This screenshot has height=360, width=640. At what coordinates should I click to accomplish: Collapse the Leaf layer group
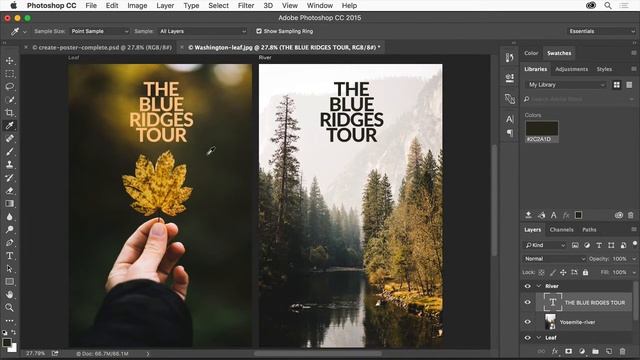(539, 338)
